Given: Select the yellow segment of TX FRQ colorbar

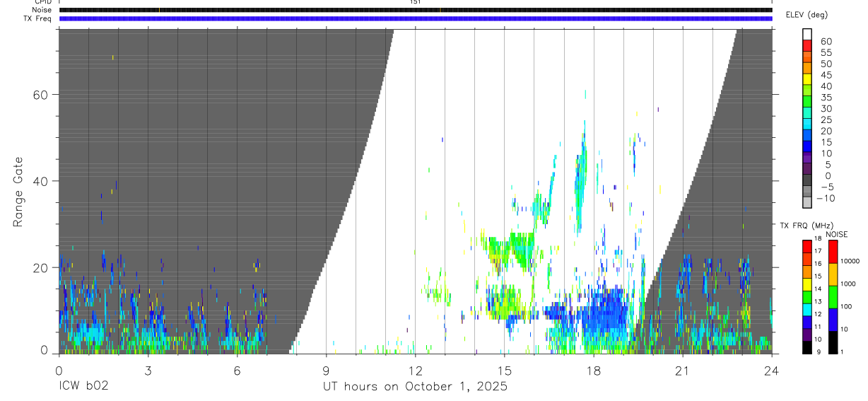Looking at the screenshot, I should pos(807,284).
